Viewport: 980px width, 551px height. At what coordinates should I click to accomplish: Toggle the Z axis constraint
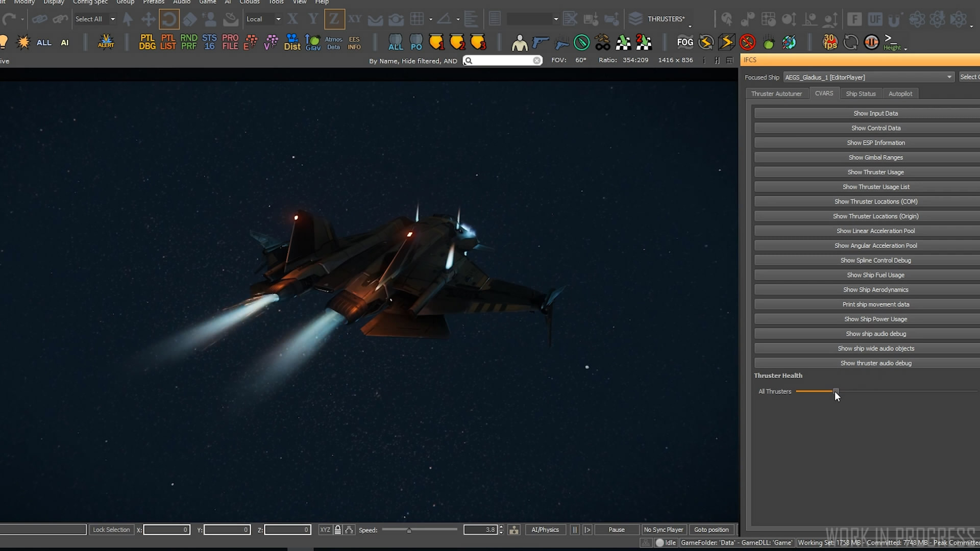pyautogui.click(x=334, y=19)
